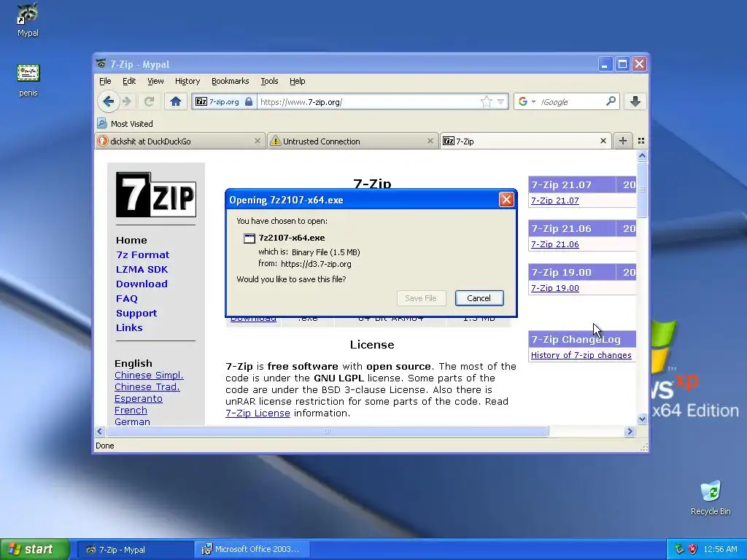Open the downloads arrow button

pos(635,101)
